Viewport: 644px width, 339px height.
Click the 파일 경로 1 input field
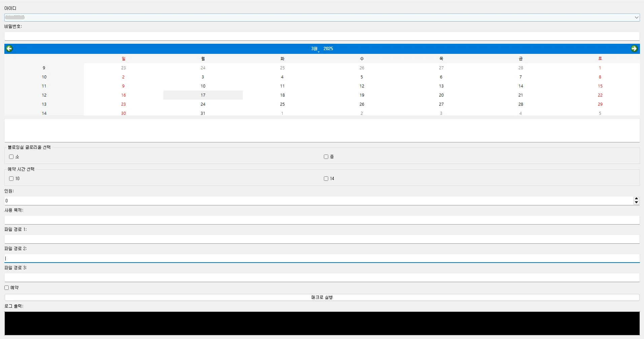click(322, 239)
